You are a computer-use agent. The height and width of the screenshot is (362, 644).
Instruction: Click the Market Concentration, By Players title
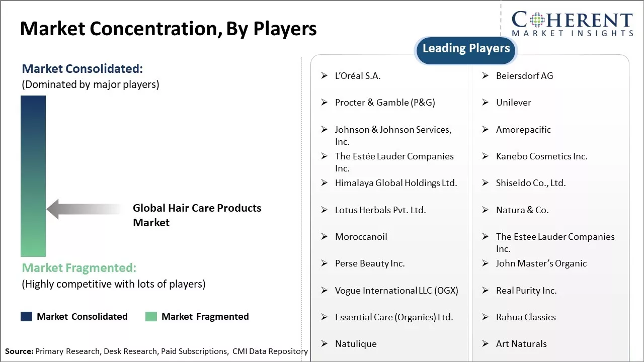[x=168, y=29]
